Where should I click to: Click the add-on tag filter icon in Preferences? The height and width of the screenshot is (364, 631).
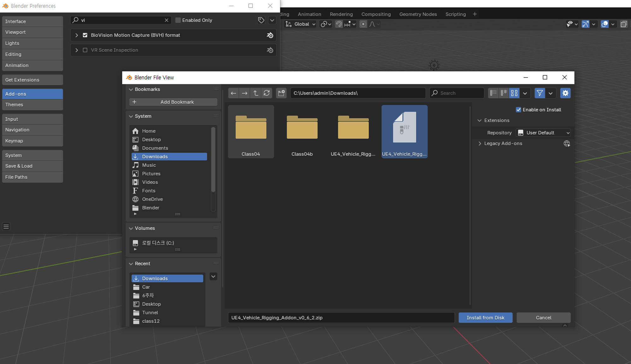point(261,20)
